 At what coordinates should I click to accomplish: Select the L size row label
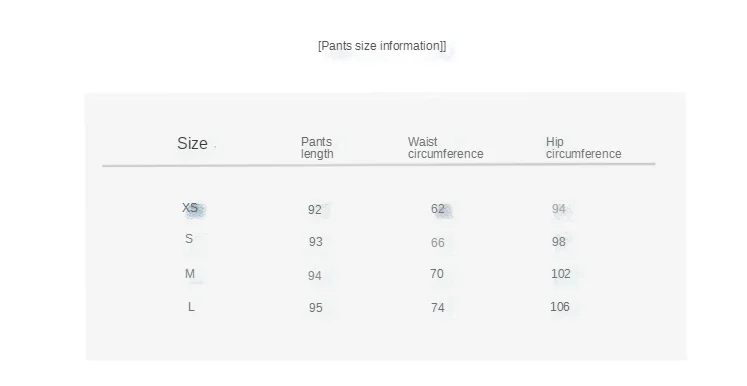(x=191, y=306)
